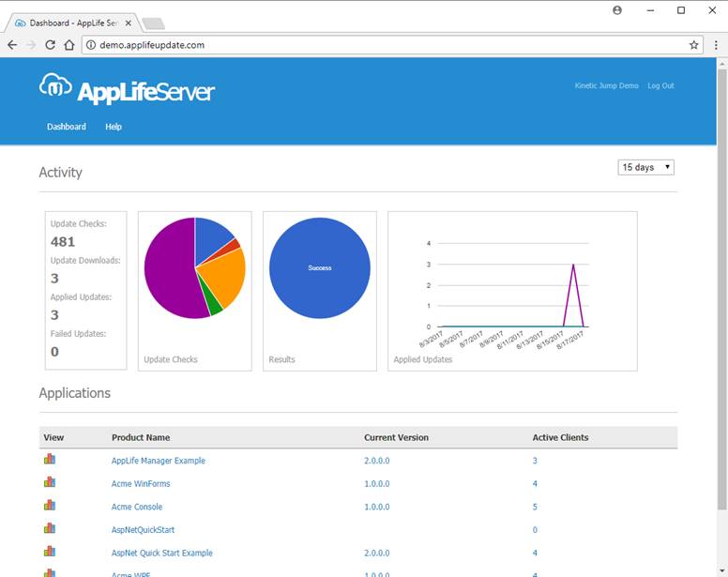Click version 1.0.0.0 of Acme WinForms
The image size is (728, 577).
377,484
